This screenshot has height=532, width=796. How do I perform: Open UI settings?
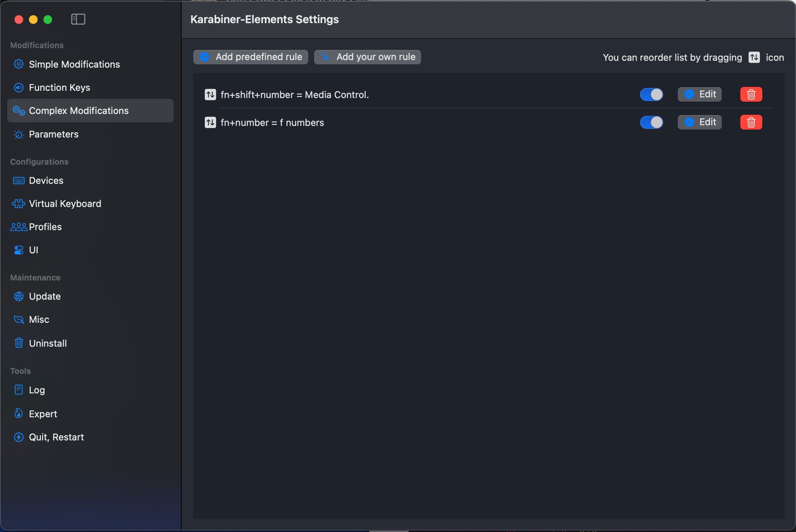90,250
